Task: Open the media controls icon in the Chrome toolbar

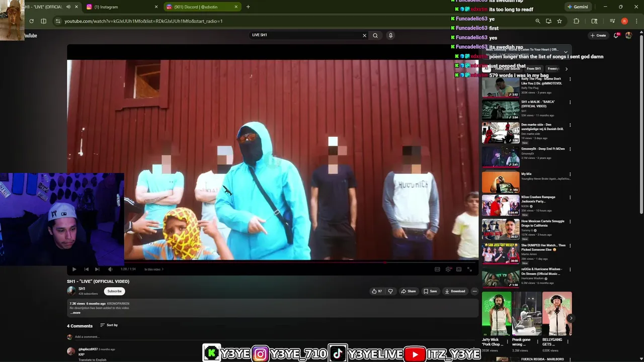Action: click(612, 21)
